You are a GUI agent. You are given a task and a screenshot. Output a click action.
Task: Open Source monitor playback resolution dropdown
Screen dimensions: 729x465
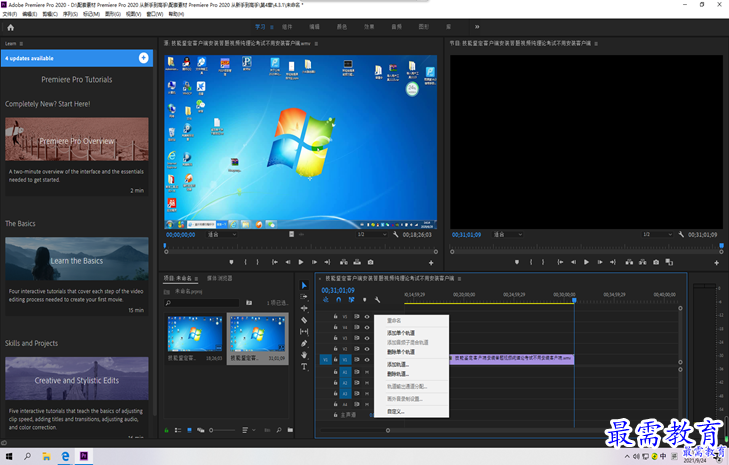pyautogui.click(x=372, y=234)
